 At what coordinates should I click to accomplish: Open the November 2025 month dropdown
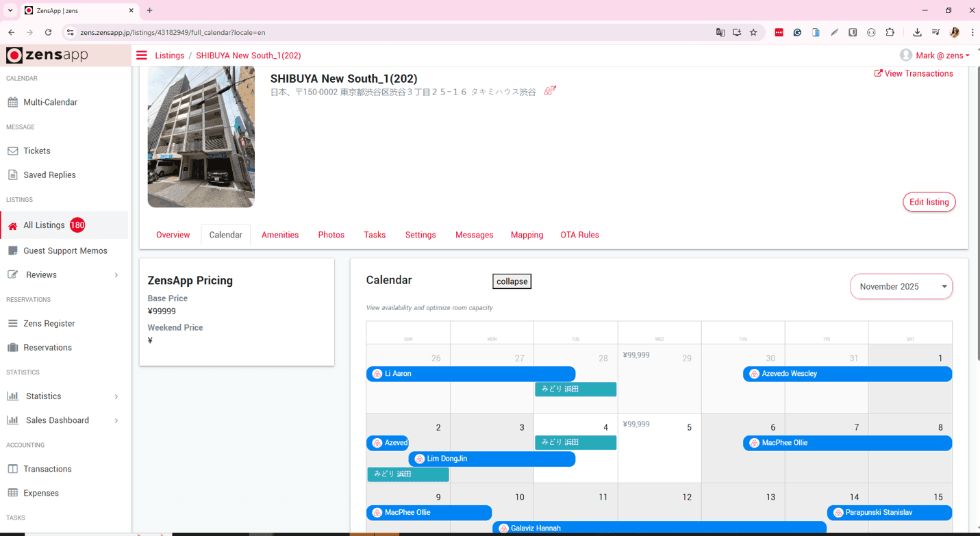coord(901,286)
